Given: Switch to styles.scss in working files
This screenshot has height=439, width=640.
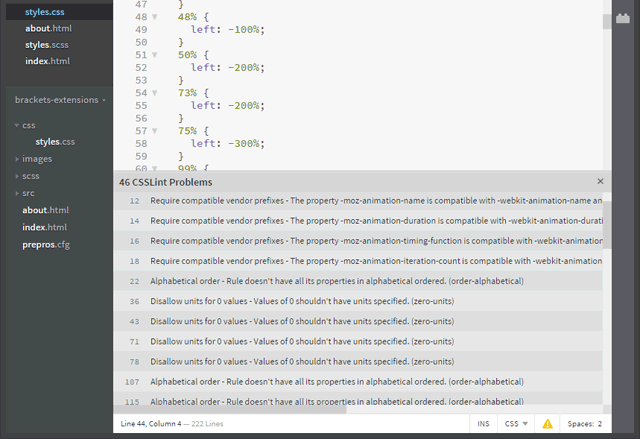Looking at the screenshot, I should (47, 45).
